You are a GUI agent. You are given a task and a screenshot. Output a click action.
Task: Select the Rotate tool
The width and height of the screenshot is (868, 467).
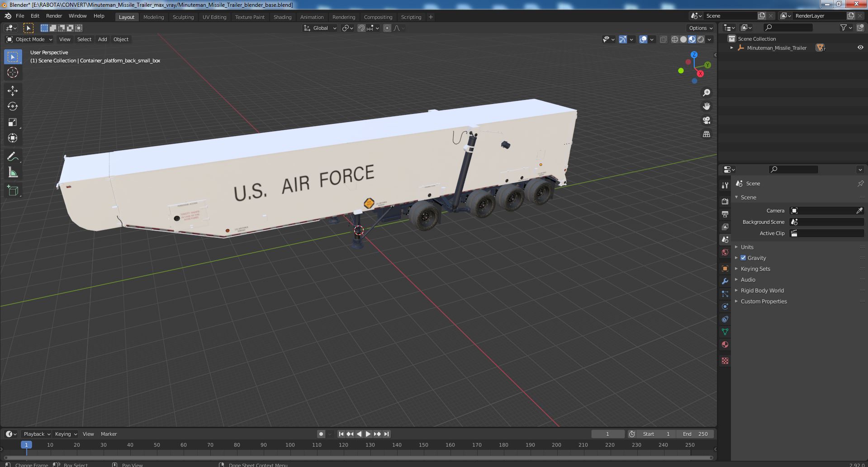point(13,107)
